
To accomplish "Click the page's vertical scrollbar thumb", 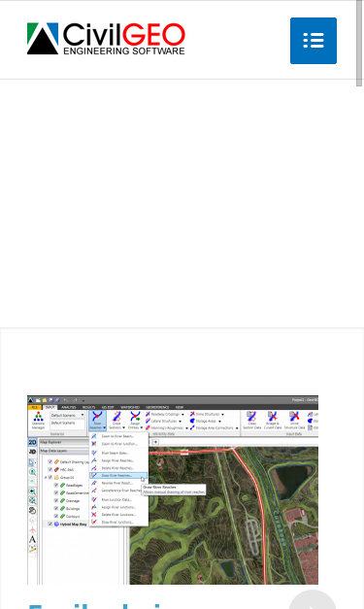I will [359, 43].
